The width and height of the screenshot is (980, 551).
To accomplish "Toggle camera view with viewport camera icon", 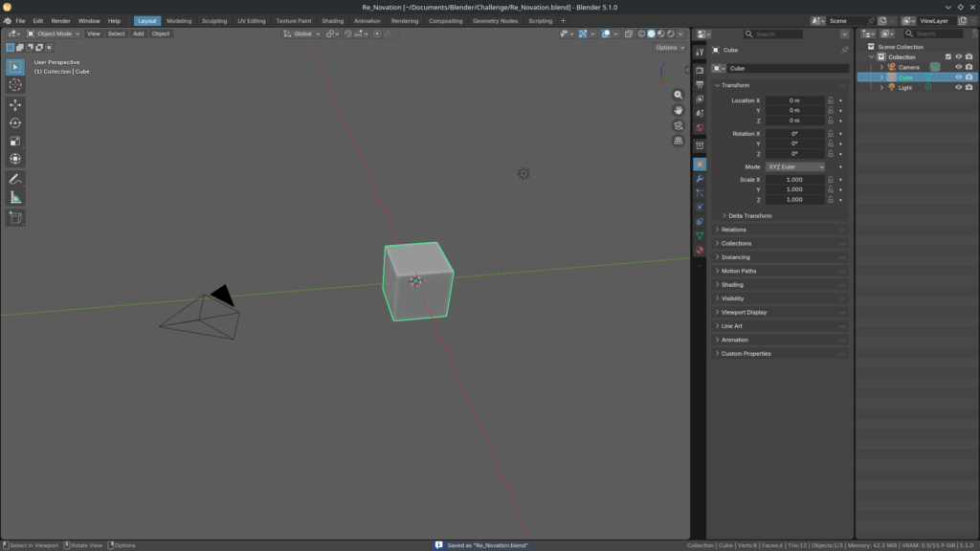I will click(x=679, y=125).
